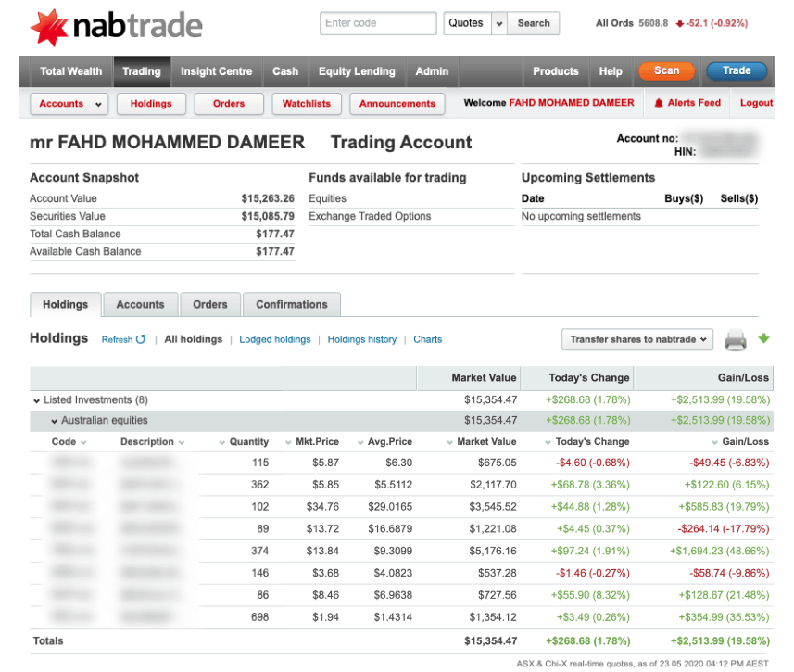794x672 pixels.
Task: Collapse the Listed Investments row
Action: [x=36, y=400]
